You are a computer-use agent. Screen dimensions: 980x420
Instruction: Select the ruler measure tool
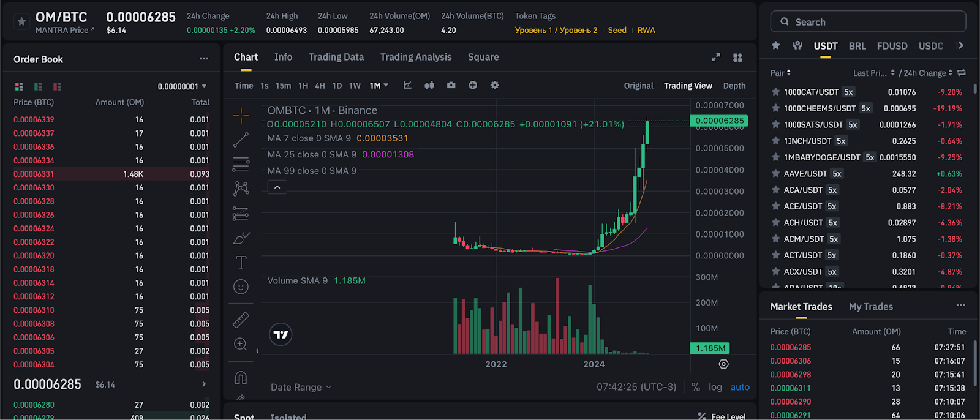tap(241, 319)
